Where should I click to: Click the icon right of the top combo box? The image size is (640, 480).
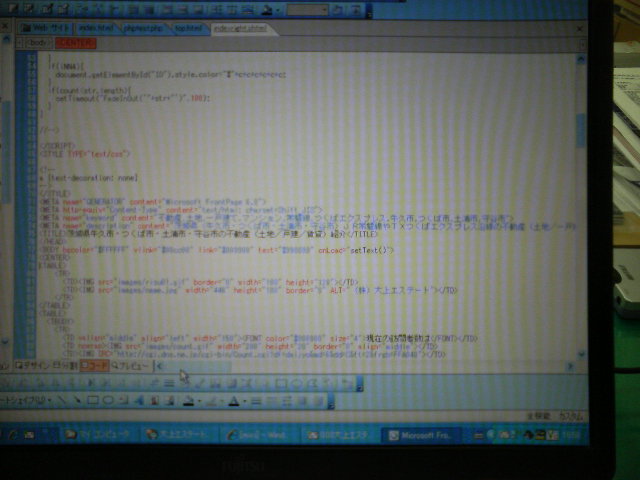(x=338, y=9)
